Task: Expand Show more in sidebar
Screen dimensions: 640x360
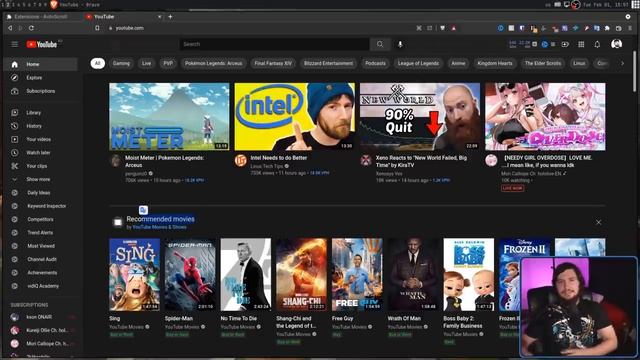Action: [40, 179]
